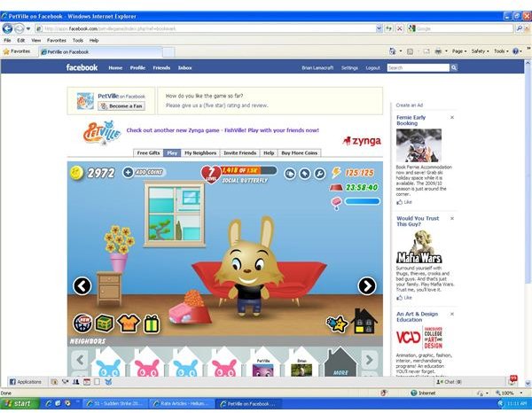The width and height of the screenshot is (532, 413).
Task: Open the game Help tab
Action: (269, 153)
